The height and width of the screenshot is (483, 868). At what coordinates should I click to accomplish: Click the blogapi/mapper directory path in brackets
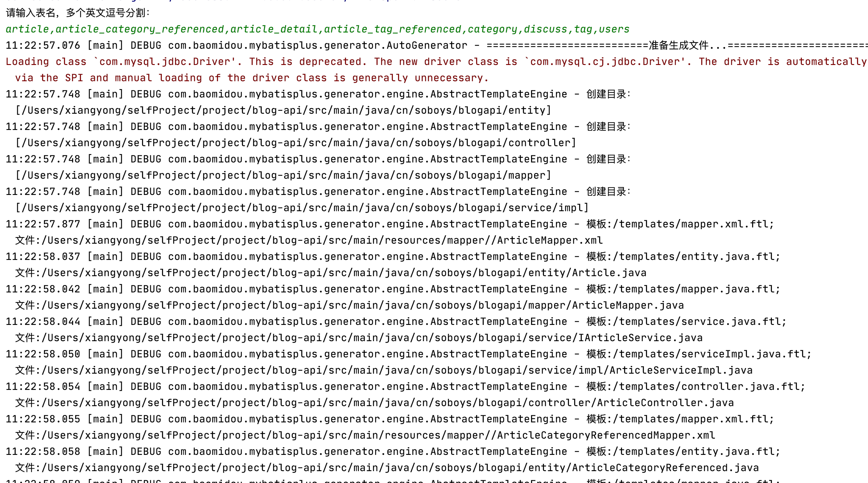(x=283, y=175)
